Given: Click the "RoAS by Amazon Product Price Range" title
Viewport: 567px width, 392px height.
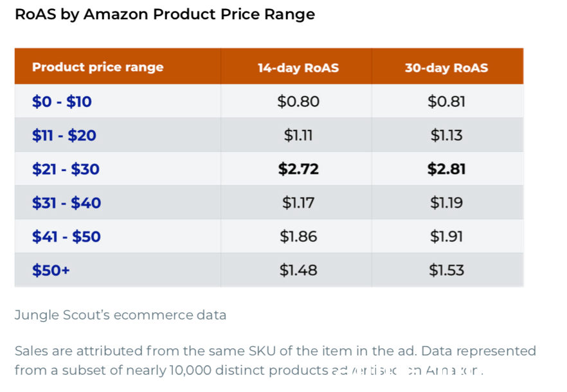Looking at the screenshot, I should [x=165, y=15].
